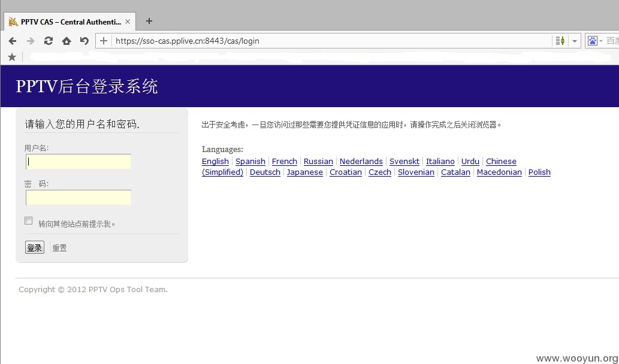The image size is (619, 364).
Task: Switch language to Japanese
Action: click(x=305, y=172)
